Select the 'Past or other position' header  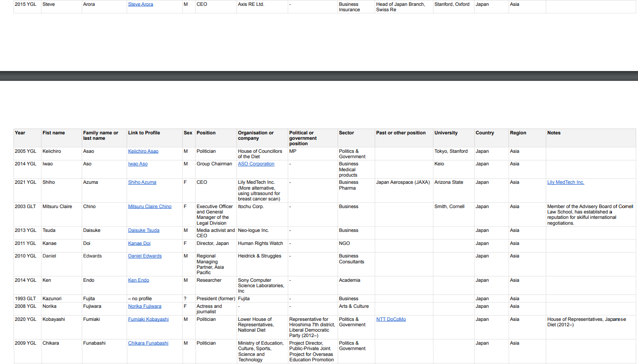[404, 138]
